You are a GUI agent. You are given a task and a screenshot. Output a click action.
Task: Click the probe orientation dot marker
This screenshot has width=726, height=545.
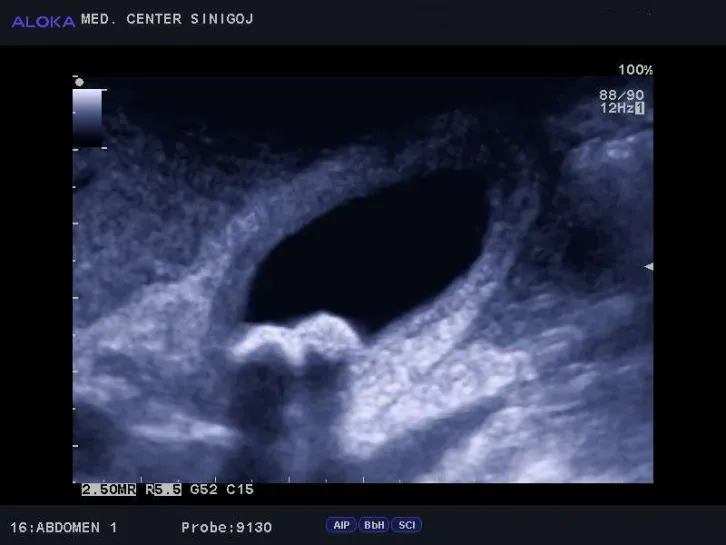[x=79, y=82]
